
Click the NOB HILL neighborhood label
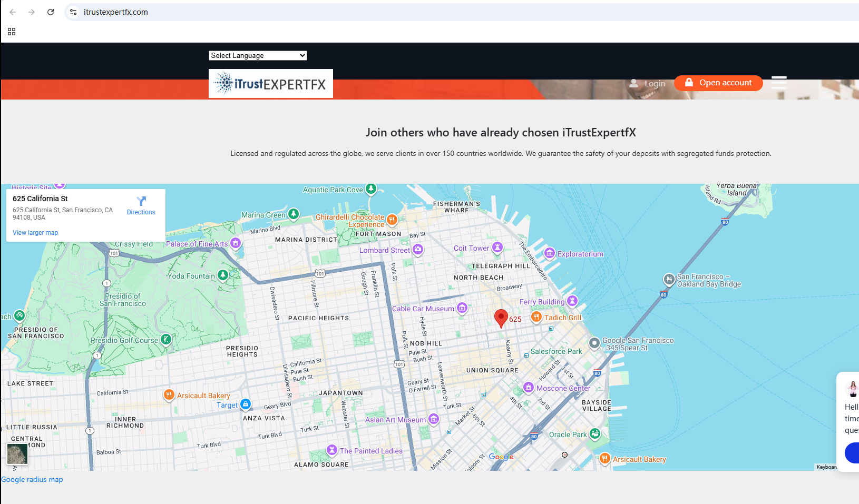pos(426,343)
